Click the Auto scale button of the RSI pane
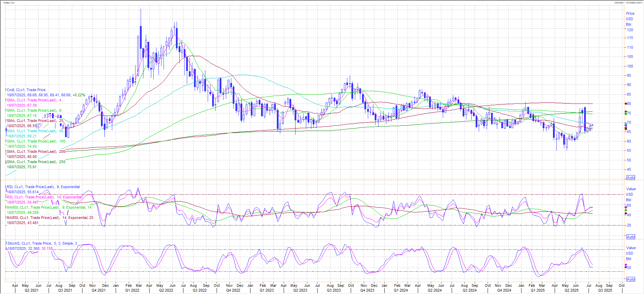The width and height of the screenshot is (644, 294). click(631, 237)
